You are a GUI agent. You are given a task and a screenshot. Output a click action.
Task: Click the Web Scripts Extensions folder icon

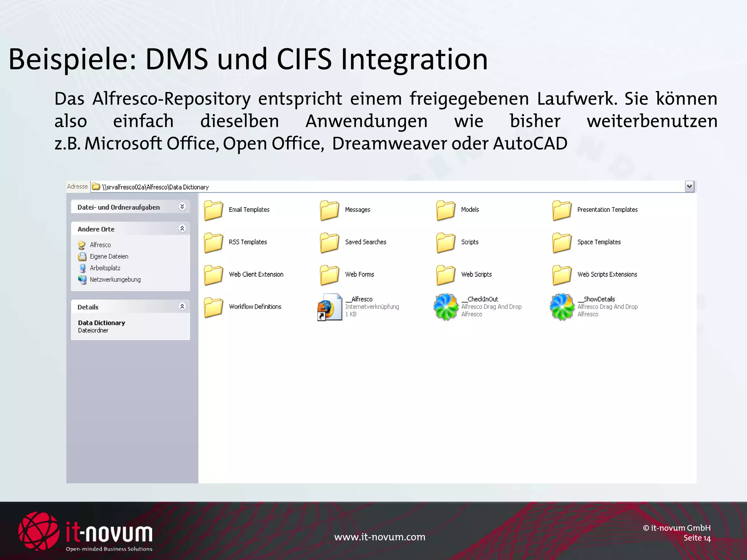[562, 275]
